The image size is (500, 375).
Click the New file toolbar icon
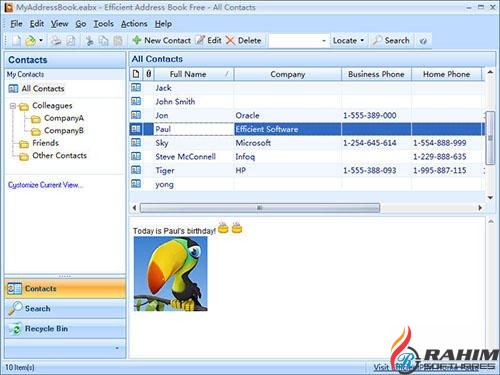point(16,41)
